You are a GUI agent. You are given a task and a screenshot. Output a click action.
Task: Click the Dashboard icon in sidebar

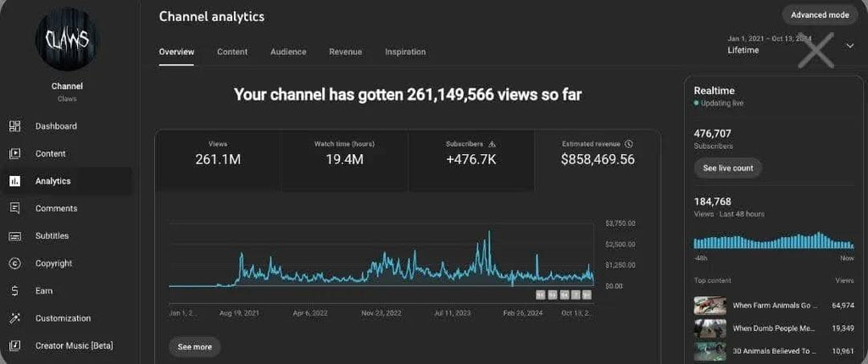[14, 126]
